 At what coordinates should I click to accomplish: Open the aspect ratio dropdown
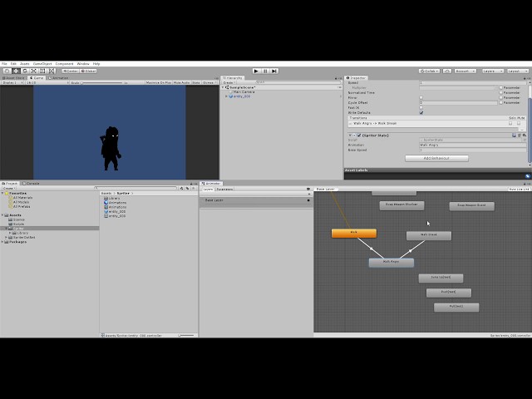pyautogui.click(x=47, y=82)
